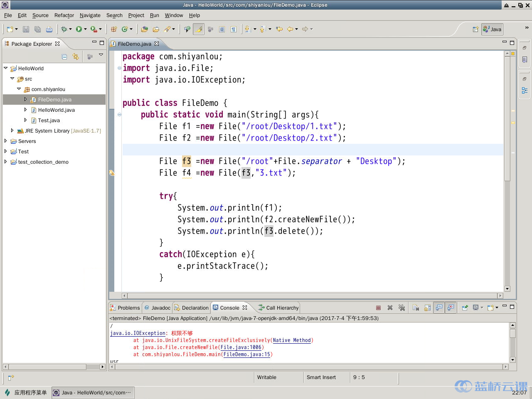Toggle Mark Occurrences highlighter in toolbar

click(x=199, y=29)
